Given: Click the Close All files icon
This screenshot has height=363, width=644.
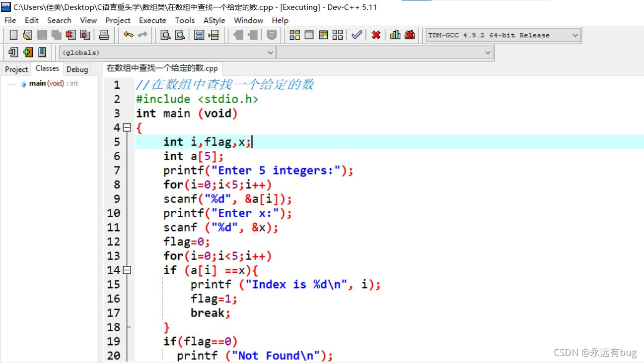Looking at the screenshot, I should pyautogui.click(x=85, y=35).
